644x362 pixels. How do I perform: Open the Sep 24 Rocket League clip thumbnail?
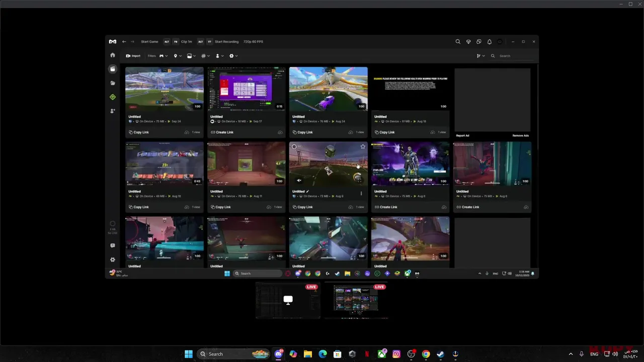[165, 88]
